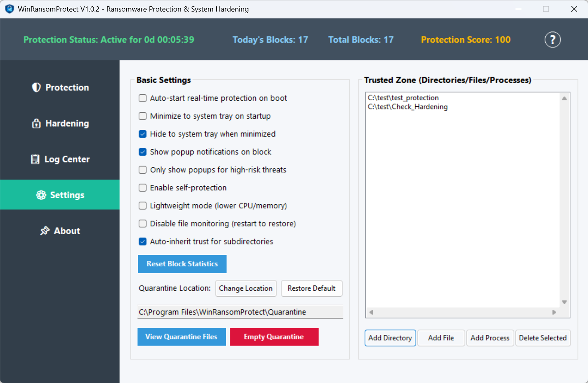The height and width of the screenshot is (383, 588).
Task: Click the Add Process button
Action: (x=490, y=338)
